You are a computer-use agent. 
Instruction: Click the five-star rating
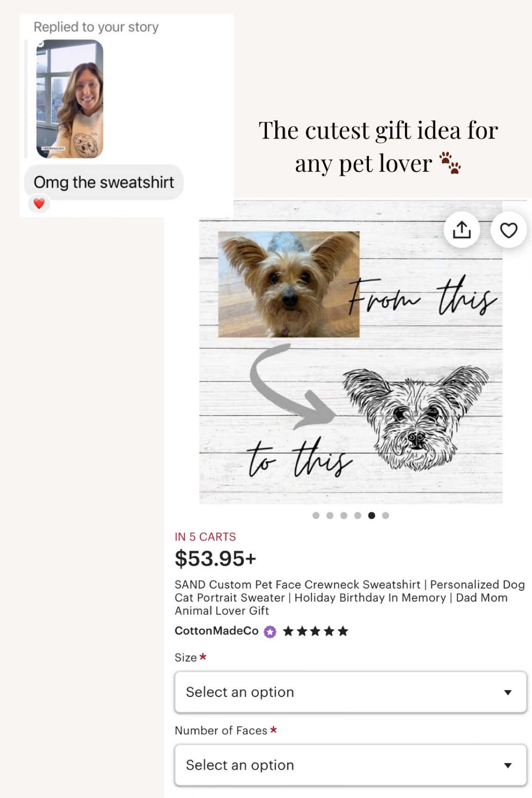coord(315,631)
